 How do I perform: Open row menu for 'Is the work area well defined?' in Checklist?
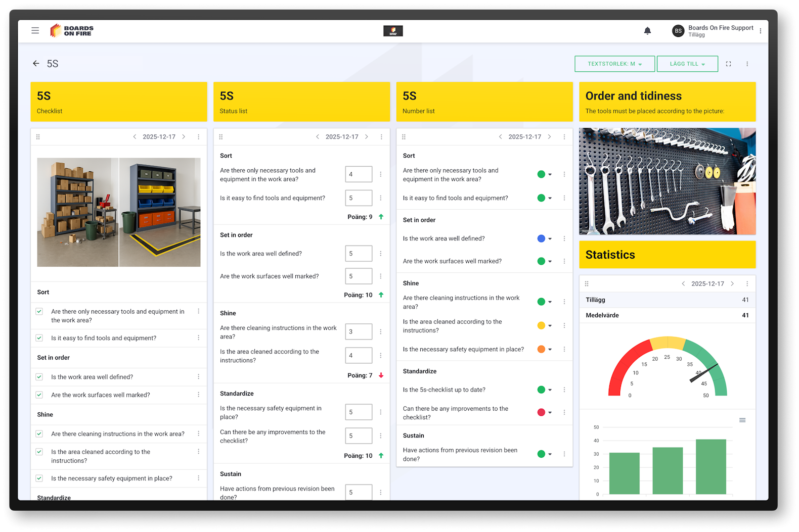coord(198,377)
